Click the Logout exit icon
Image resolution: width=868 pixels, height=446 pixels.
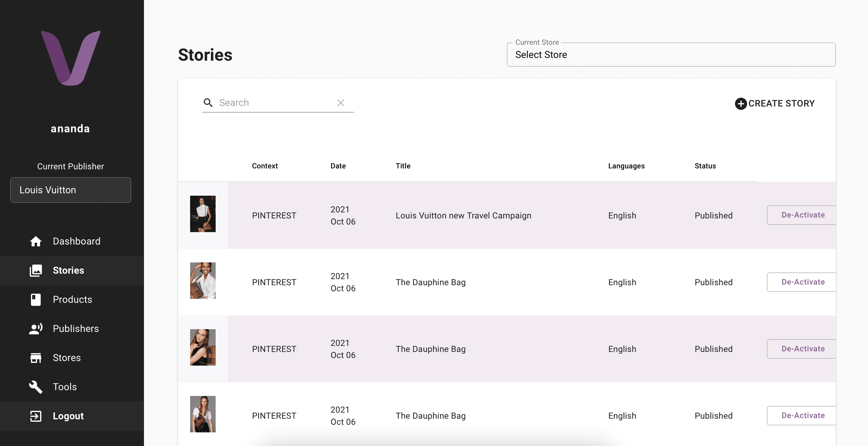tap(36, 416)
